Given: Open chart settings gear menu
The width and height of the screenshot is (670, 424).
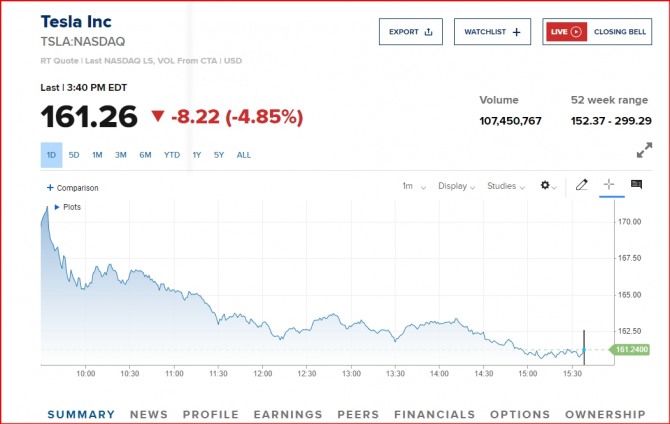Looking at the screenshot, I should 547,186.
